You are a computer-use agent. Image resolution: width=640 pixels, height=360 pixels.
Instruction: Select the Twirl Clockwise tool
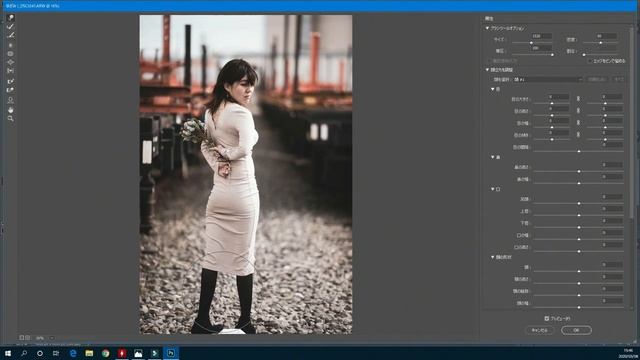pos(11,45)
